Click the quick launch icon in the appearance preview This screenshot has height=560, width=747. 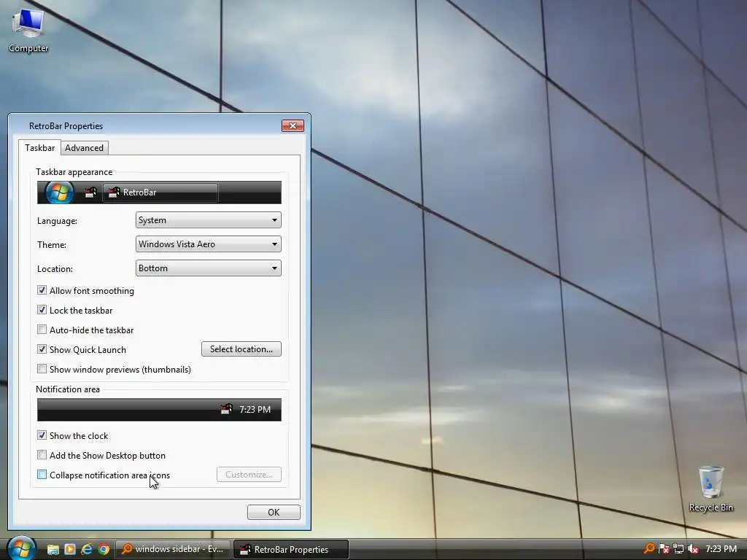click(90, 192)
